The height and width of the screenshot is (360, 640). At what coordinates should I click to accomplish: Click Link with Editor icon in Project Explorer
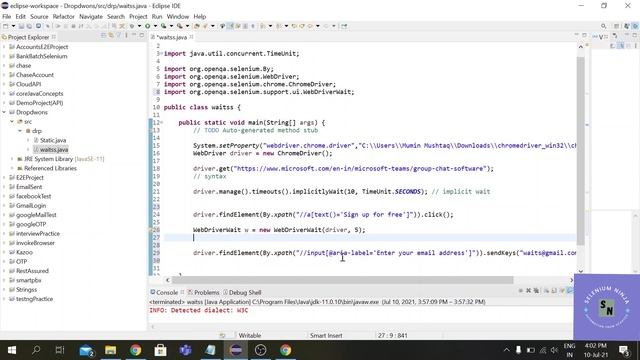111,36
